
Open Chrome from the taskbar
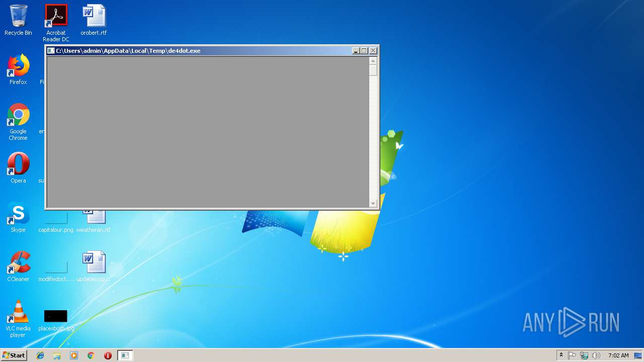91,355
